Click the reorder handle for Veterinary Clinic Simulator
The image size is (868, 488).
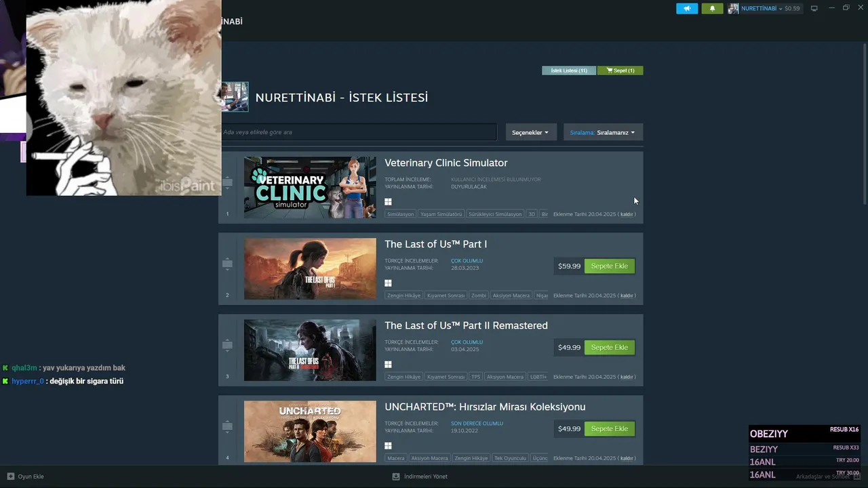coord(227,182)
